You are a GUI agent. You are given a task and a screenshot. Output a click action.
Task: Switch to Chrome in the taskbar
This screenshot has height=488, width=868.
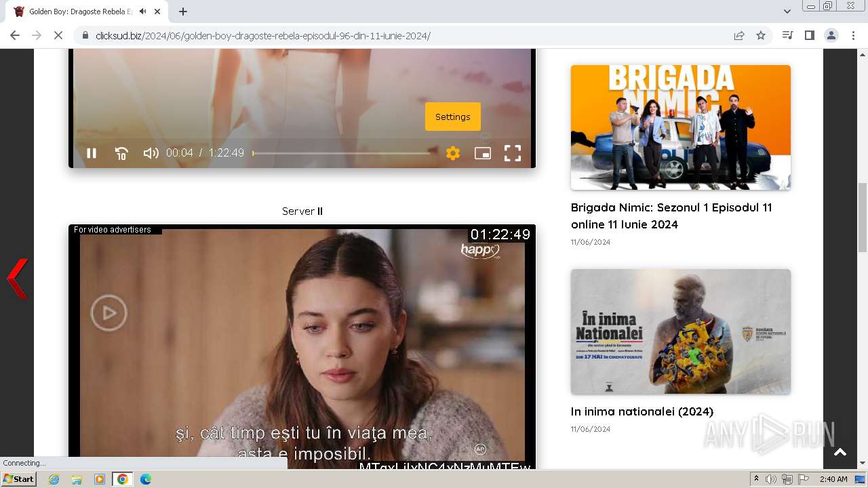click(123, 479)
